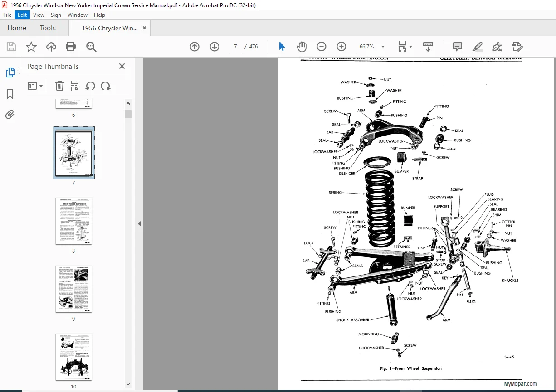Close the Page Thumbnails panel
Screen dimensions: 556x392
pos(122,66)
